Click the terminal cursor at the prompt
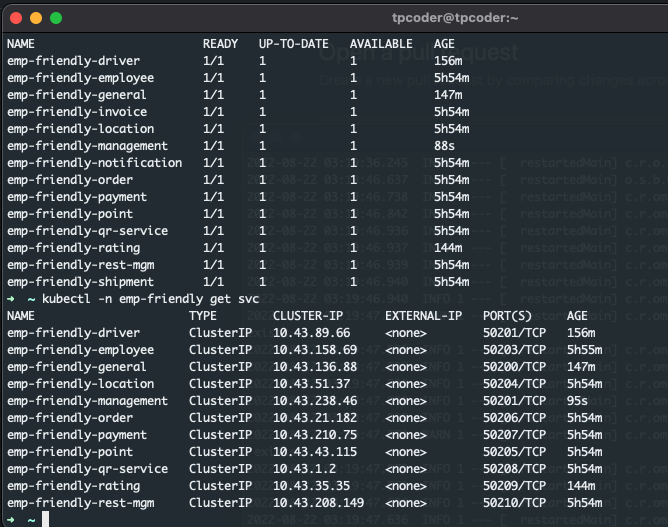This screenshot has height=527, width=668. pos(46,519)
